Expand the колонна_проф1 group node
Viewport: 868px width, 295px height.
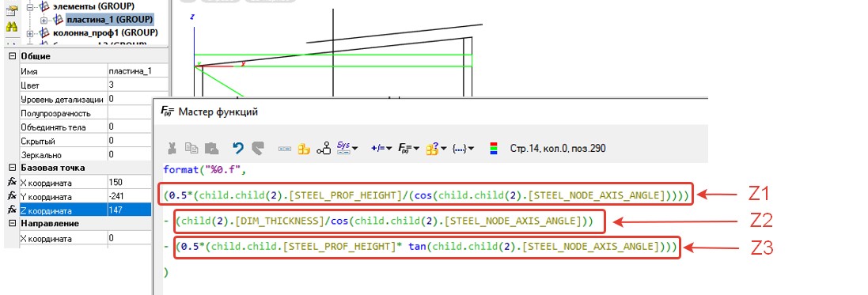click(30, 33)
